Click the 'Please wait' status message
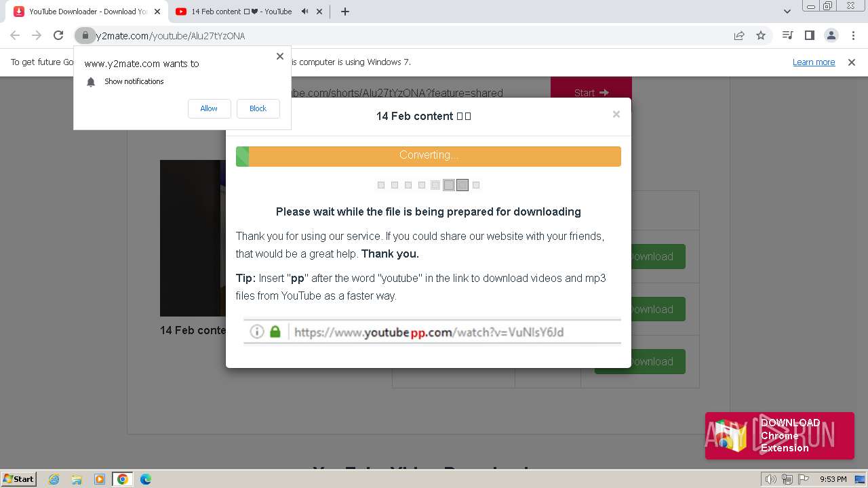 [428, 211]
